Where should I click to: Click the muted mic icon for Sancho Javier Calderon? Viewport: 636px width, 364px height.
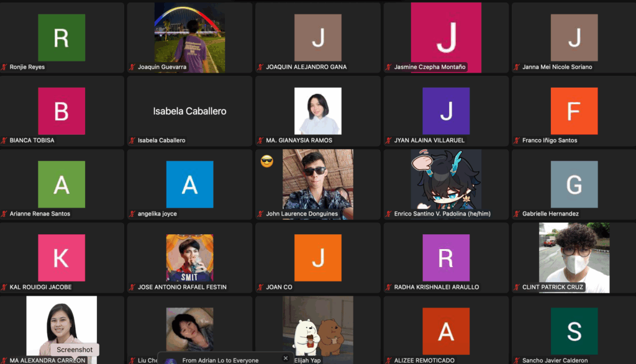[517, 360]
